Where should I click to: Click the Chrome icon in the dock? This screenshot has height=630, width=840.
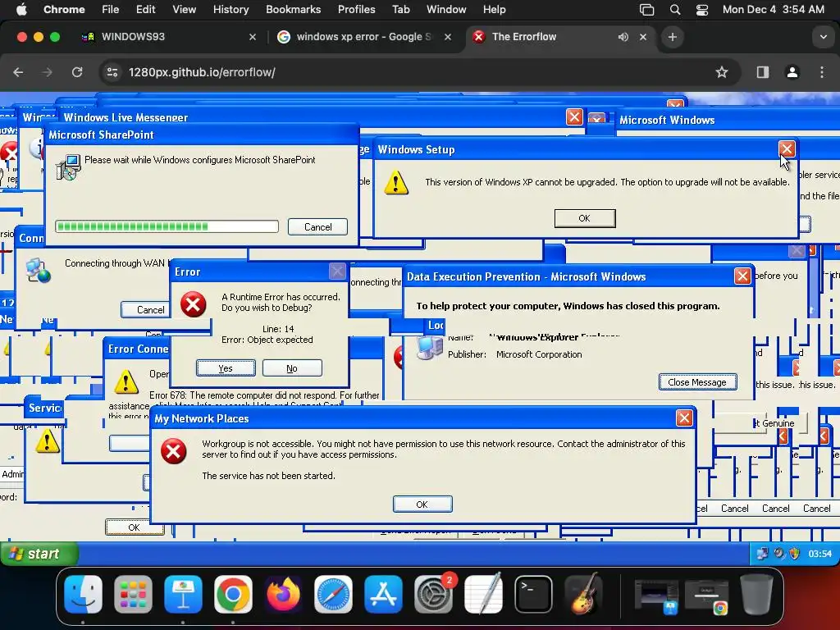(x=233, y=594)
